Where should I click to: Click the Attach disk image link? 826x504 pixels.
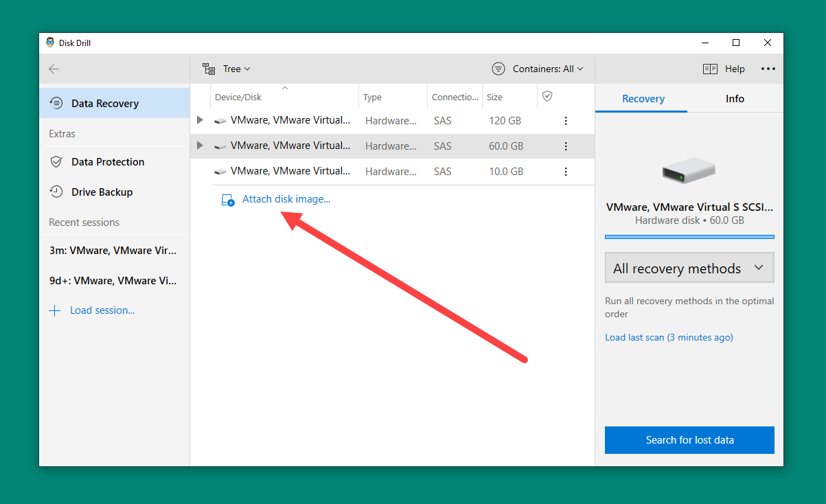(286, 199)
